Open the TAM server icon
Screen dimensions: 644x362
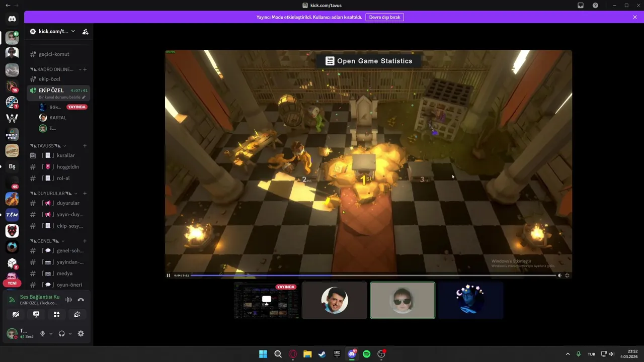click(12, 215)
